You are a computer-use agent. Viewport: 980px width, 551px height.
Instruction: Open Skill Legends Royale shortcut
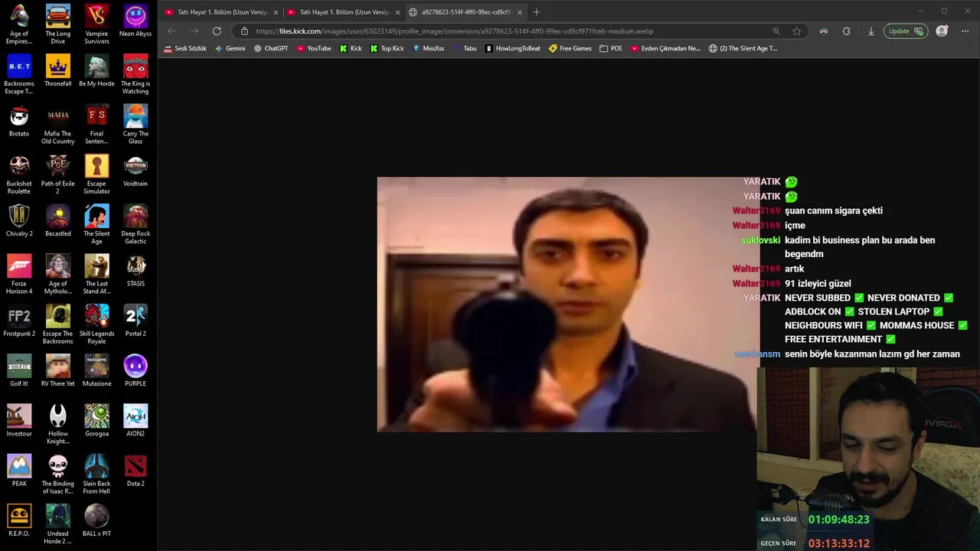96,324
